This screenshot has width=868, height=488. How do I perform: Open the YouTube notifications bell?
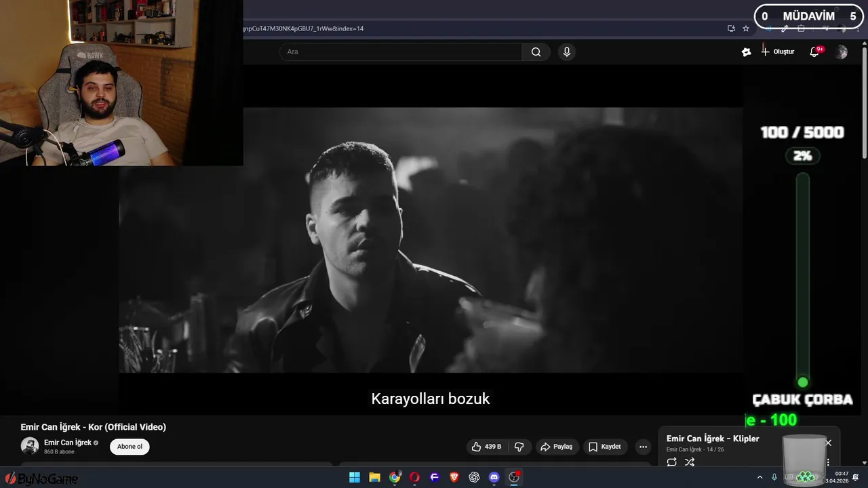(x=814, y=52)
